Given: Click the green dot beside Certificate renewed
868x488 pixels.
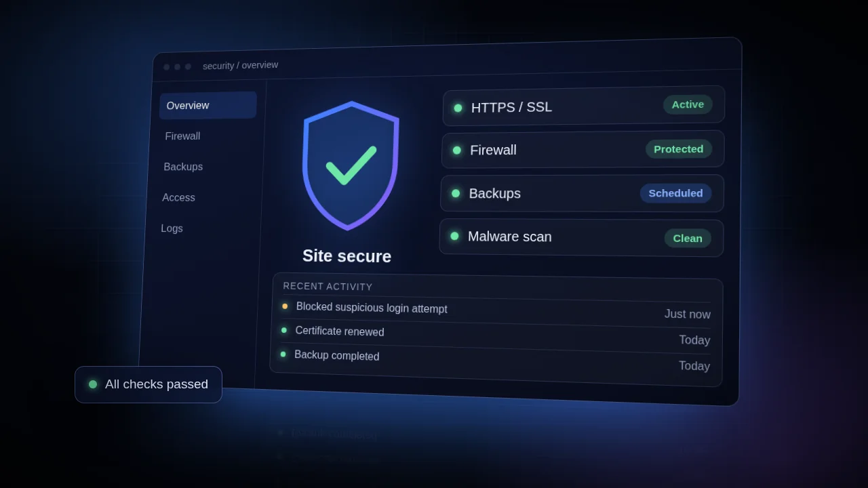Looking at the screenshot, I should (x=284, y=330).
